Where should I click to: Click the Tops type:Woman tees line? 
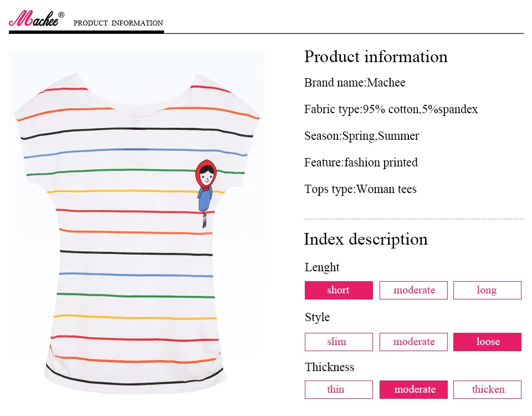(x=360, y=189)
